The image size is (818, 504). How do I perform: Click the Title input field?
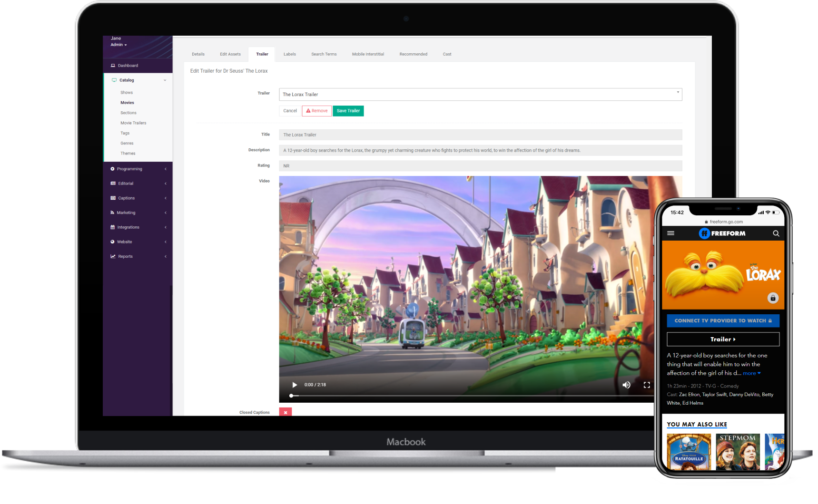pyautogui.click(x=481, y=135)
